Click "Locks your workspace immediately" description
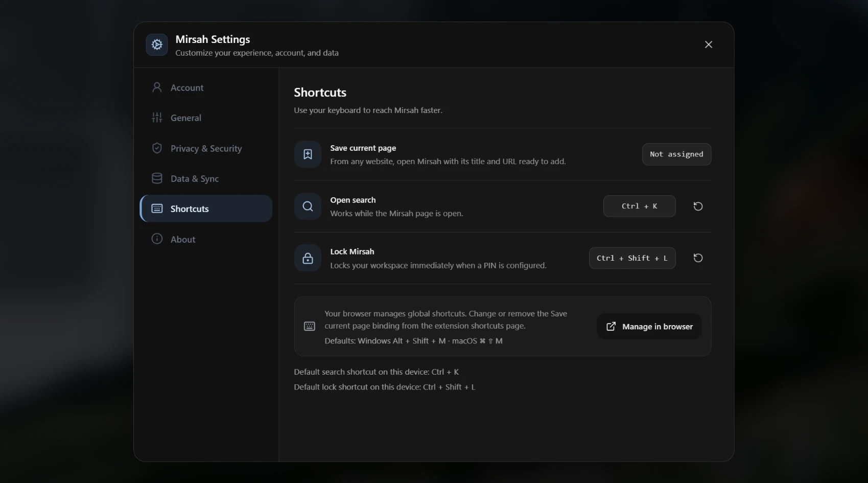The height and width of the screenshot is (483, 868). click(x=438, y=265)
